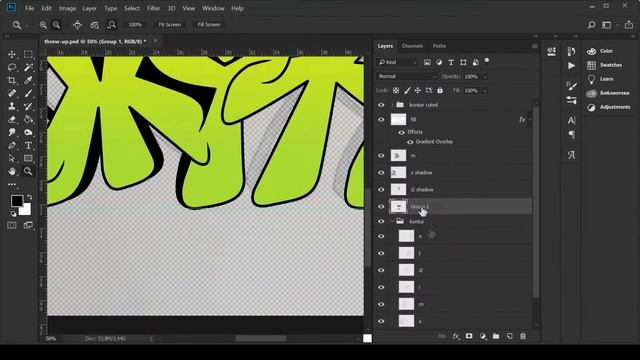Screen dimensions: 640x360
Task: Add a layer mask from the bottom bar
Action: [x=469, y=336]
